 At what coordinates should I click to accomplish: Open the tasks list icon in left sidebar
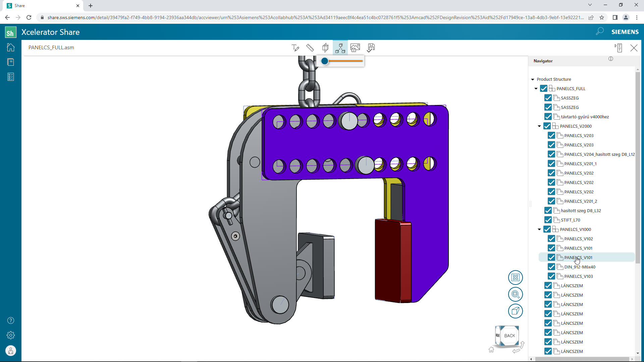[x=11, y=77]
